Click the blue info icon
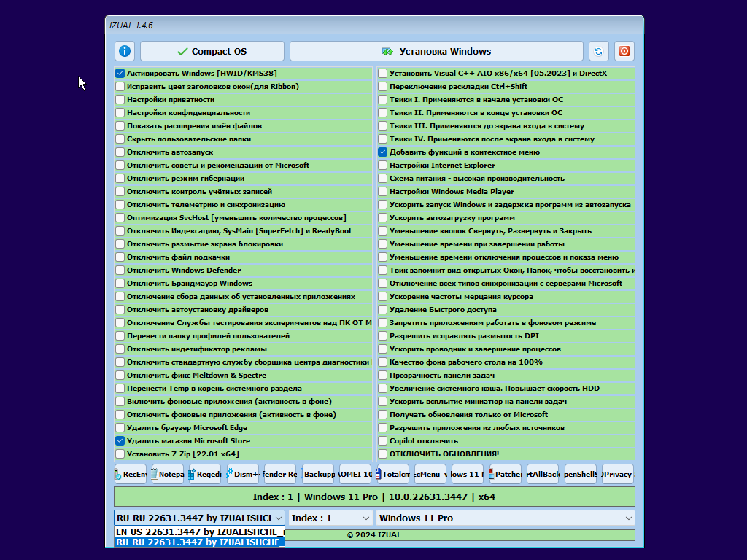The height and width of the screenshot is (560, 747). pyautogui.click(x=125, y=51)
